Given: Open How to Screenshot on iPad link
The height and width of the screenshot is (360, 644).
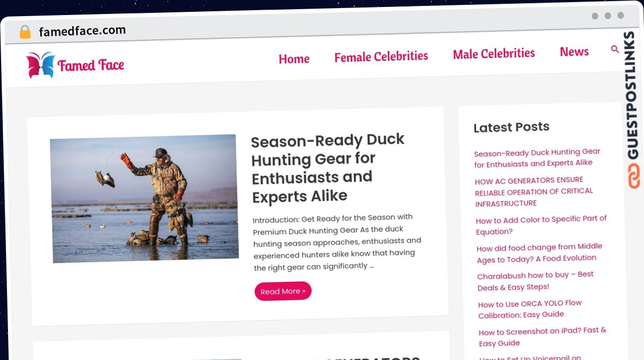Looking at the screenshot, I should click(x=543, y=336).
